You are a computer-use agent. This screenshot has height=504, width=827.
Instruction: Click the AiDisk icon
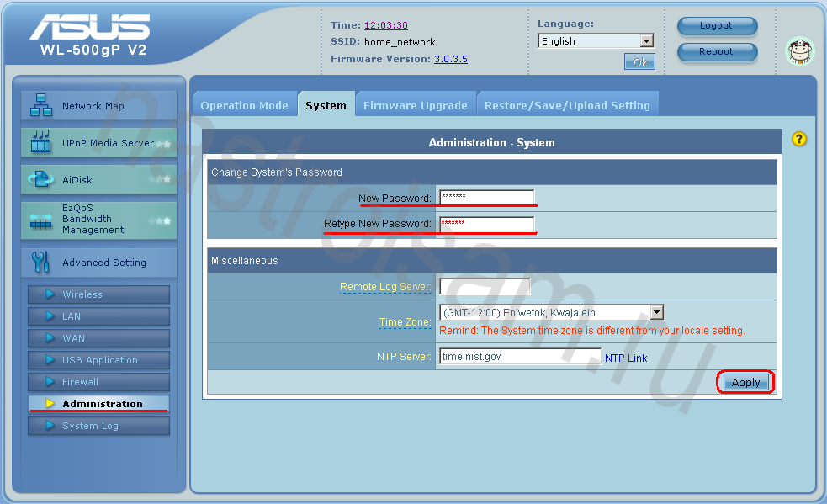[x=40, y=179]
